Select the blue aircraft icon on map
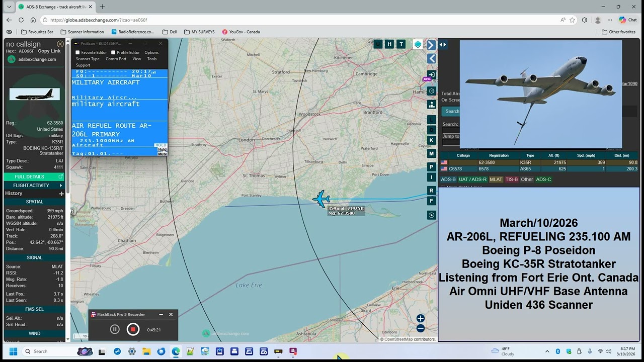 [x=321, y=199]
